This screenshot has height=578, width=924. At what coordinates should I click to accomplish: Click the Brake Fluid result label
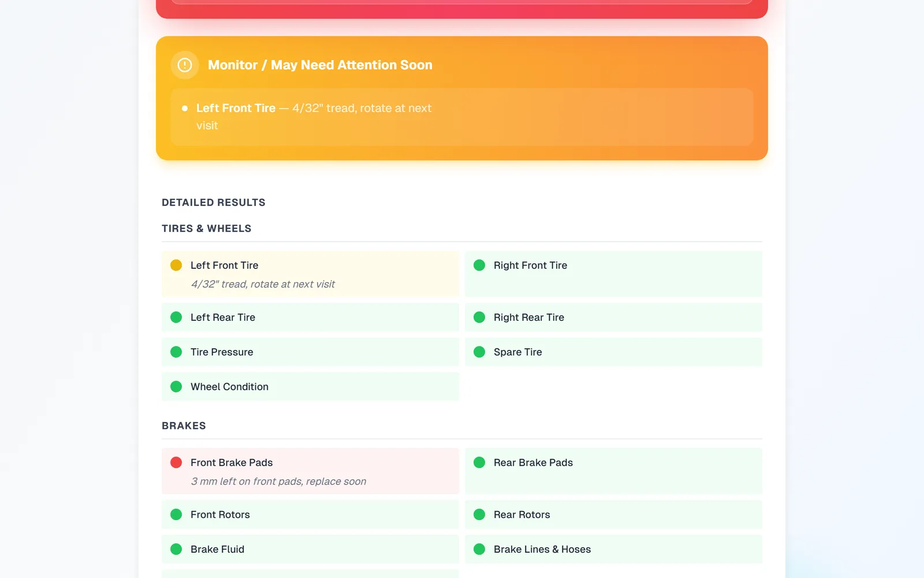[217, 549]
